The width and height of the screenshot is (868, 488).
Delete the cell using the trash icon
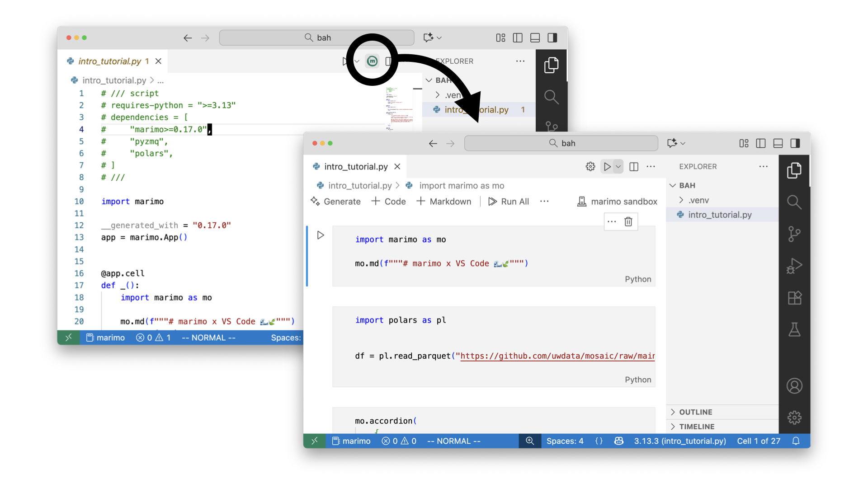[x=628, y=221]
